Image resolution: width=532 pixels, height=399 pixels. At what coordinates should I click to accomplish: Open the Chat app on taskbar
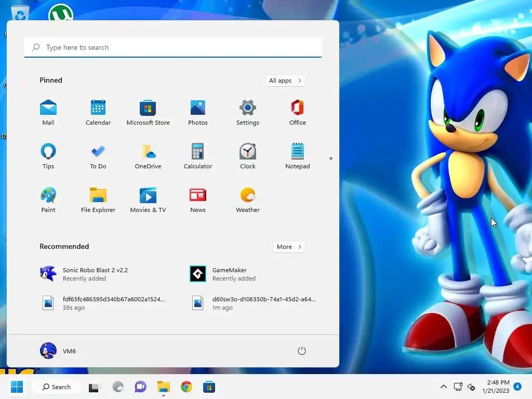point(140,387)
